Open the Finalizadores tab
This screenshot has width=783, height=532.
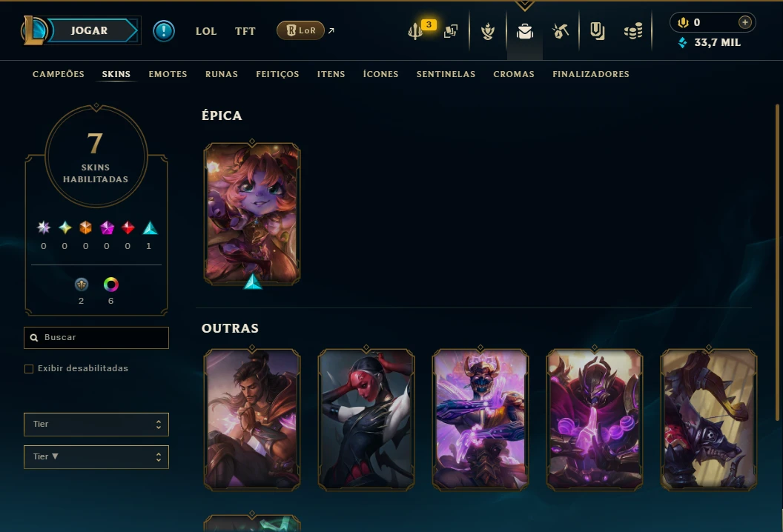click(x=591, y=74)
